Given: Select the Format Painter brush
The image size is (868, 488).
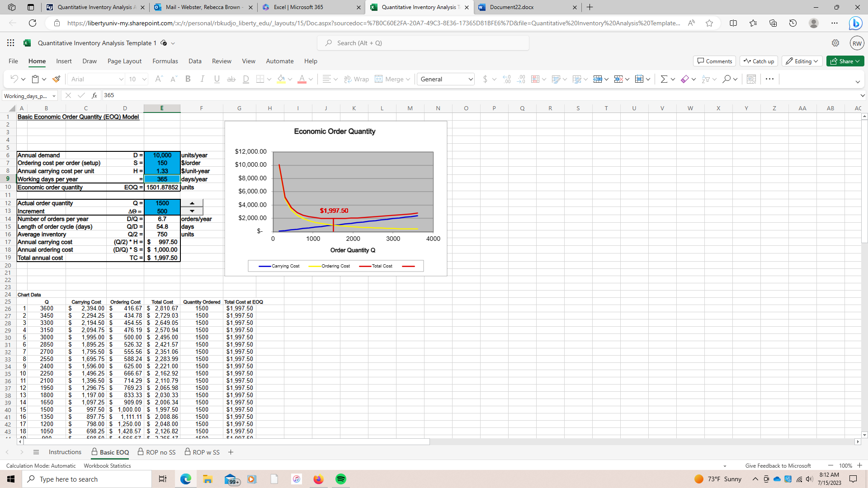Looking at the screenshot, I should [57, 79].
